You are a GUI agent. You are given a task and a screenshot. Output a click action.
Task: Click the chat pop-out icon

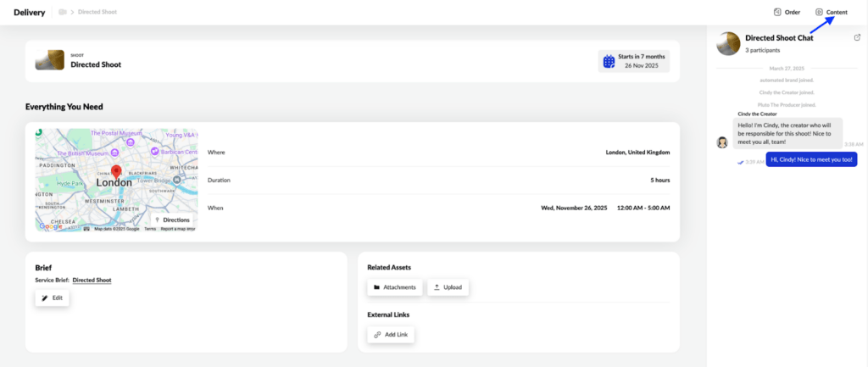[857, 37]
